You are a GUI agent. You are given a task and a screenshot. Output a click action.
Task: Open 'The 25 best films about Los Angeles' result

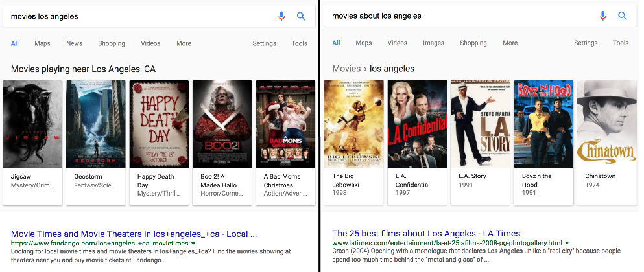point(426,234)
